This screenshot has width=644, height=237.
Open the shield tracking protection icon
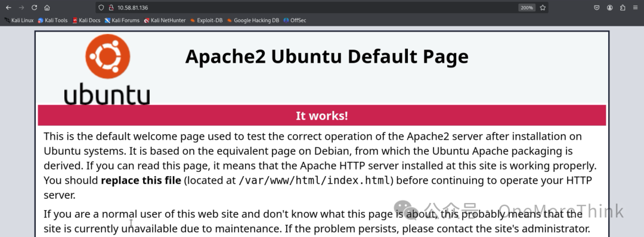[101, 7]
